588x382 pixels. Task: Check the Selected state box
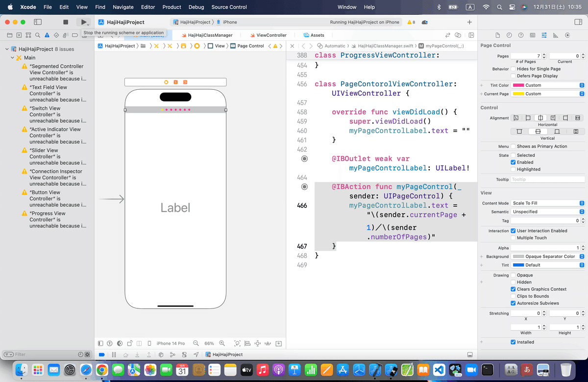click(x=513, y=155)
